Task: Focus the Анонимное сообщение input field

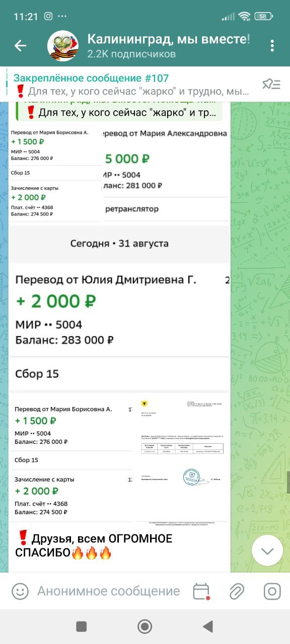Action: (108, 591)
